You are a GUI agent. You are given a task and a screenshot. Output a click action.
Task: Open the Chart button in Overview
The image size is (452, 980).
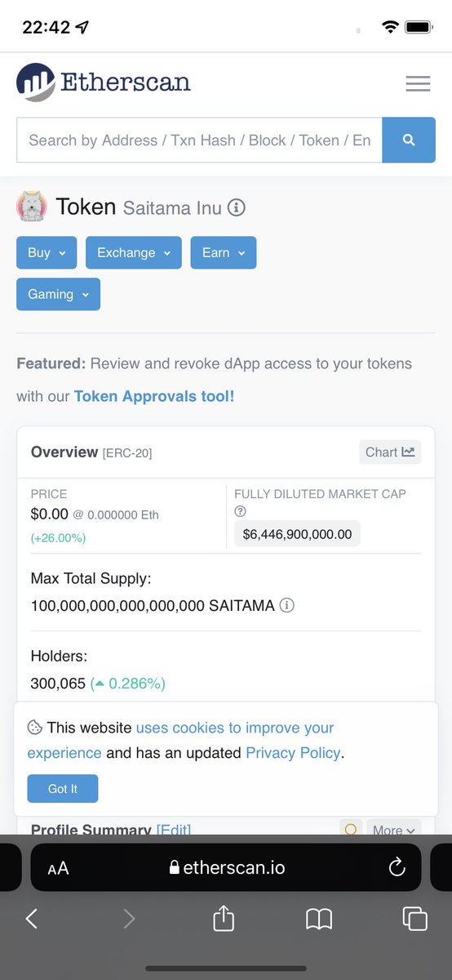(x=390, y=452)
